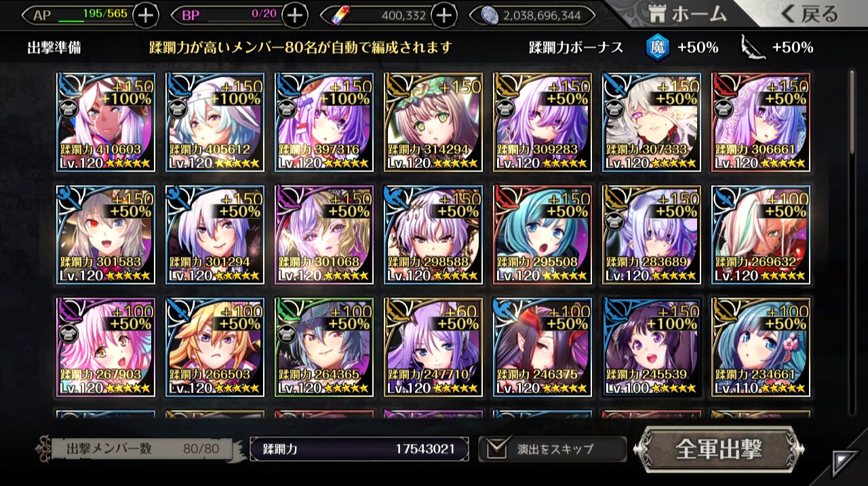Toggle the 演出をスキップ checkbox
This screenshot has width=868, height=486.
[497, 448]
